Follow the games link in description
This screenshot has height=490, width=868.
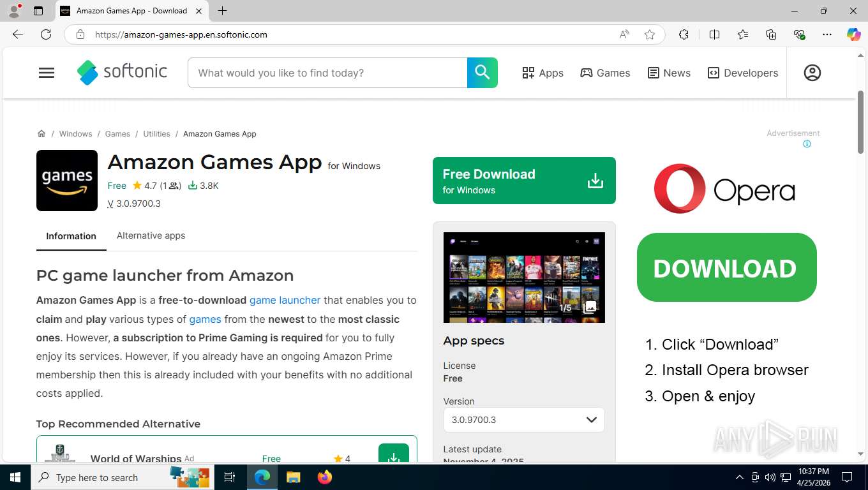(x=205, y=319)
